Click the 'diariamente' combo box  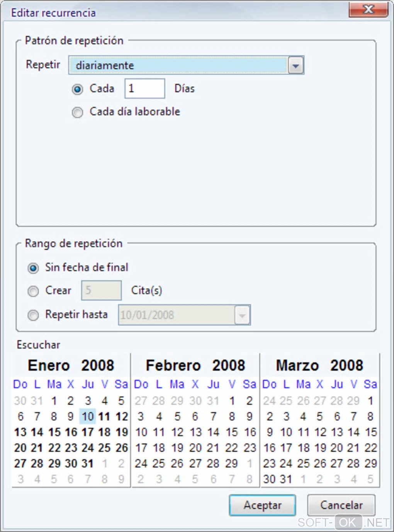178,65
